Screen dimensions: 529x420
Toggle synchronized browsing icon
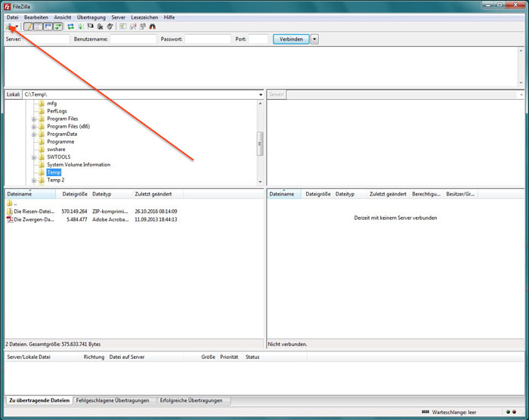(143, 26)
